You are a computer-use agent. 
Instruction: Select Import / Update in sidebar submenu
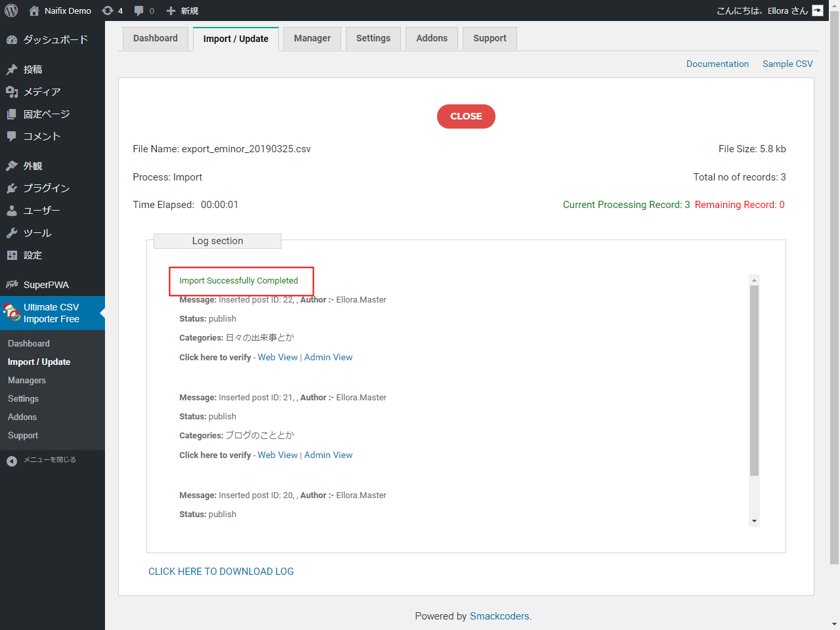(39, 362)
